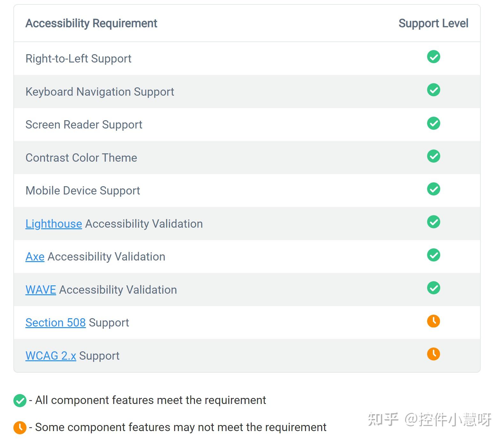Click the Screen Reader Support row label
This screenshot has width=504, height=440.
coord(84,125)
